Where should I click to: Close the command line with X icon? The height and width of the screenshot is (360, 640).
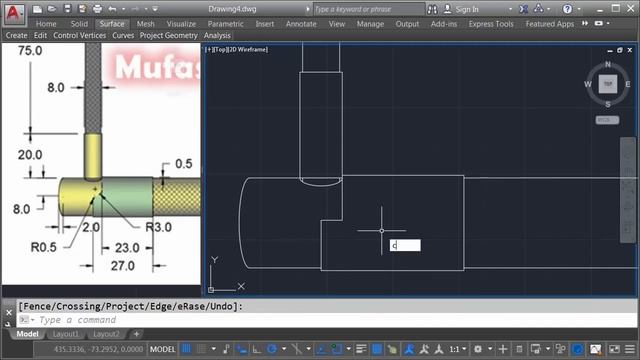9,312
